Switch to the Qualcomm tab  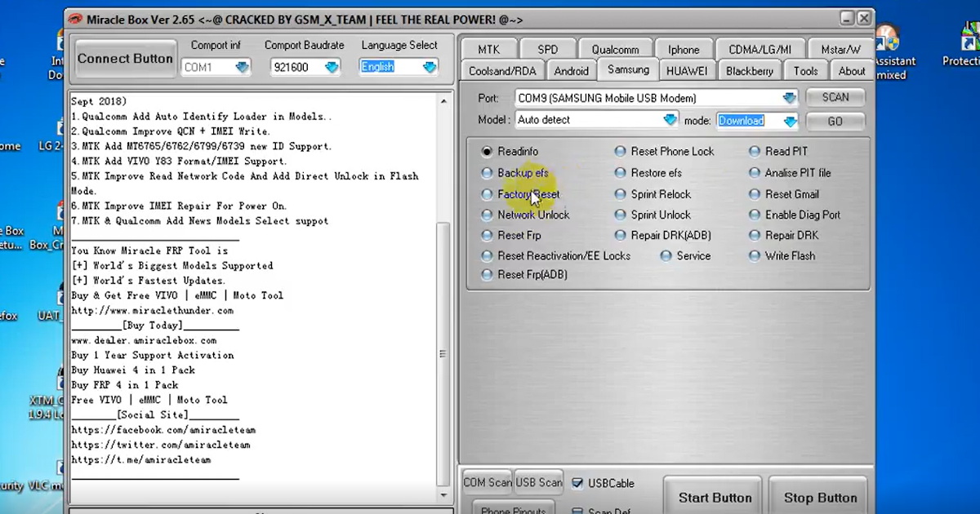[x=616, y=50]
